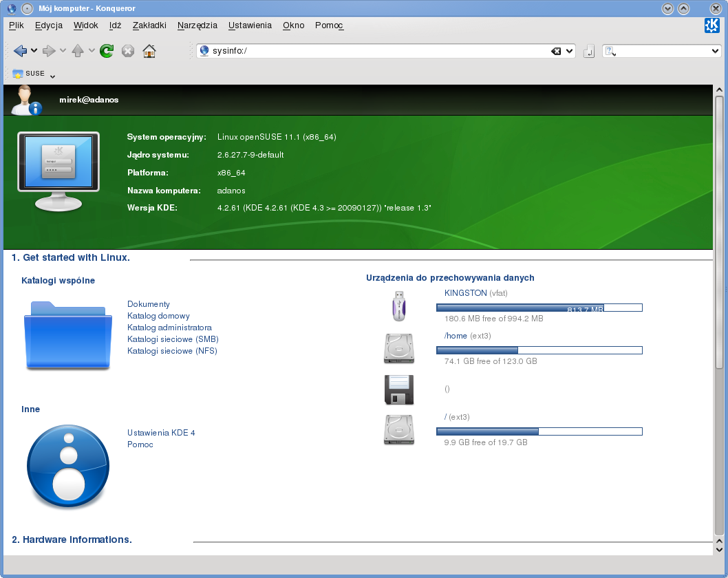
Task: Open Katalogi sieciowe (SMB) link
Action: click(173, 339)
